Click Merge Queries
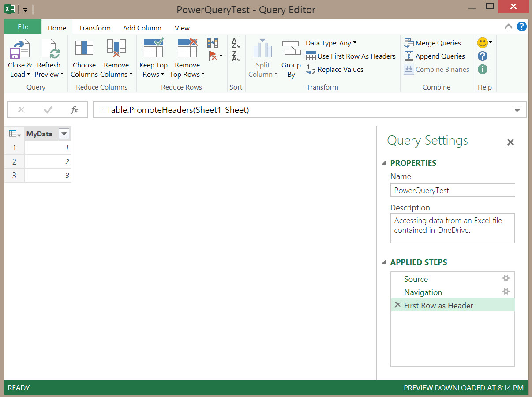The image size is (532, 397). coord(432,43)
